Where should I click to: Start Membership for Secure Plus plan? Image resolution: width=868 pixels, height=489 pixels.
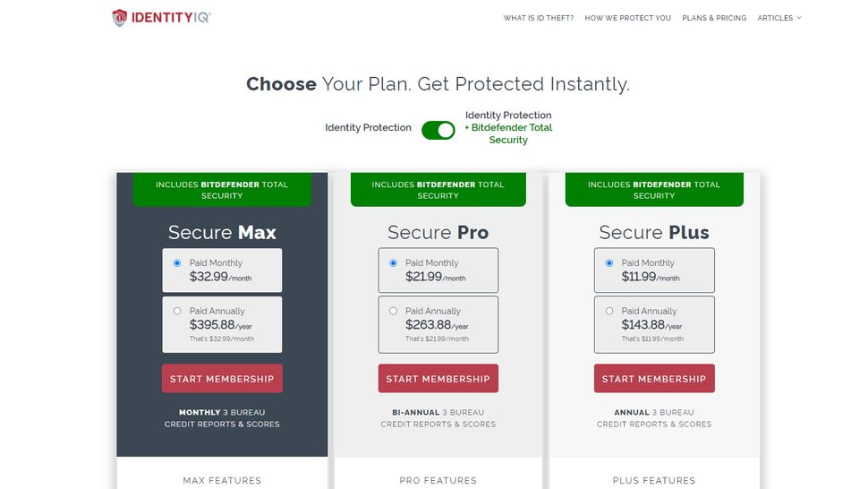point(654,379)
